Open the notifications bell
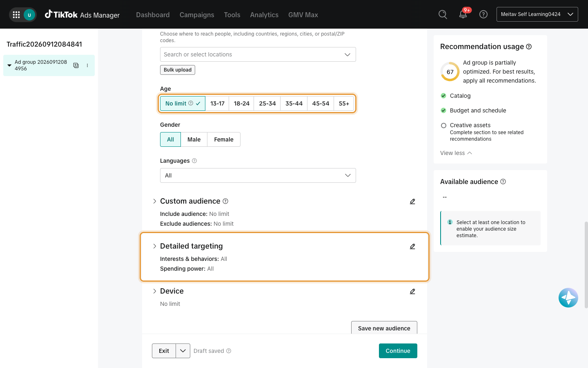The width and height of the screenshot is (588, 368). pyautogui.click(x=463, y=15)
